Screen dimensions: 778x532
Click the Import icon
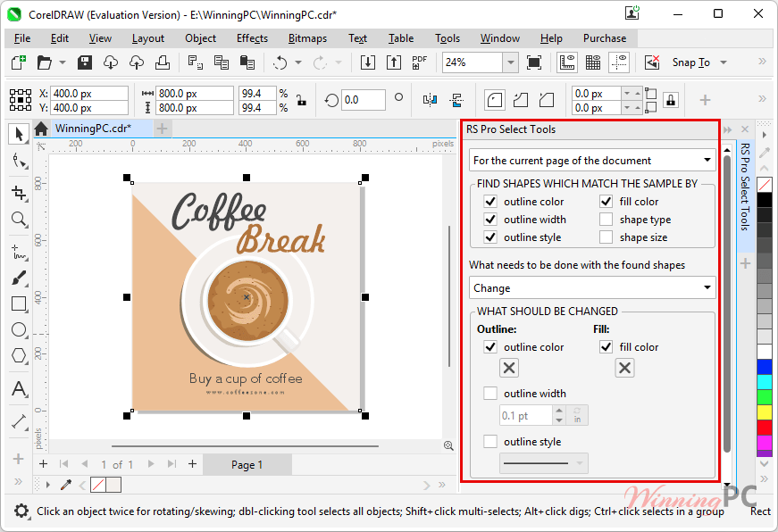click(x=368, y=62)
